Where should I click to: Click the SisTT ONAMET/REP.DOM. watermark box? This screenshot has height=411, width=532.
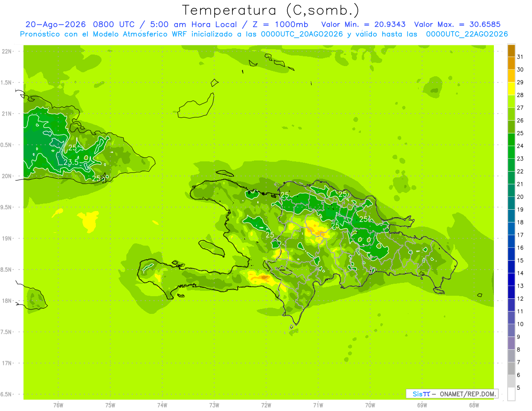tap(452, 393)
